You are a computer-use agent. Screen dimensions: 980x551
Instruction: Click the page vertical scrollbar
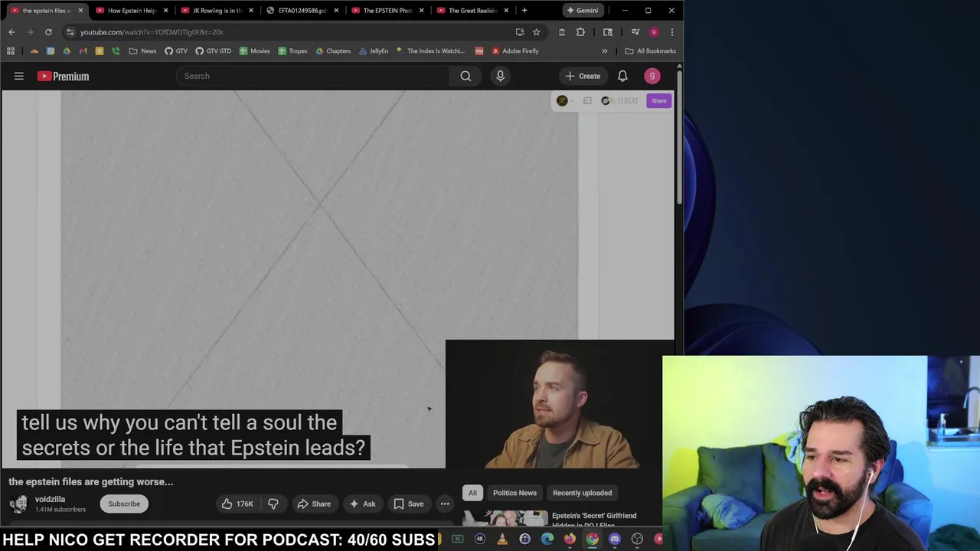(679, 138)
